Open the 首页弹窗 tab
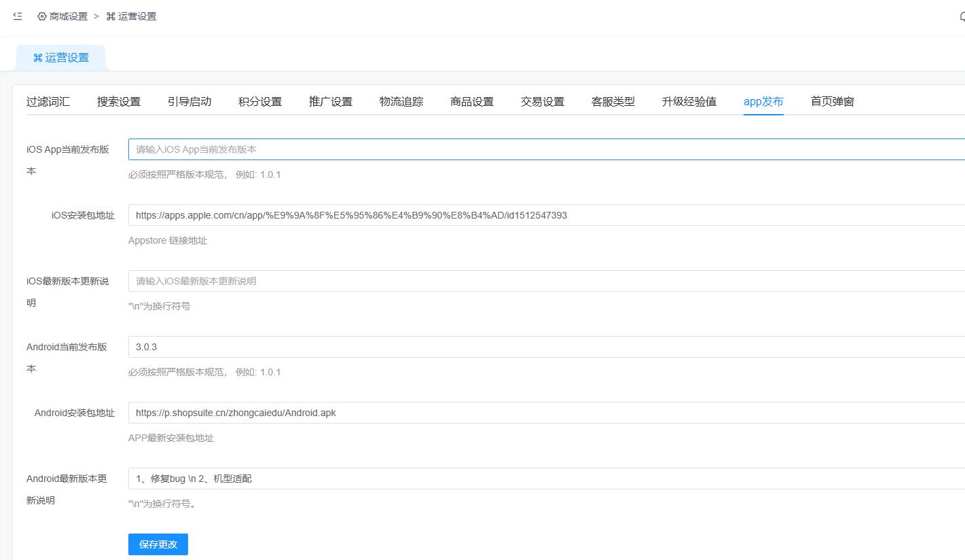 tap(833, 102)
